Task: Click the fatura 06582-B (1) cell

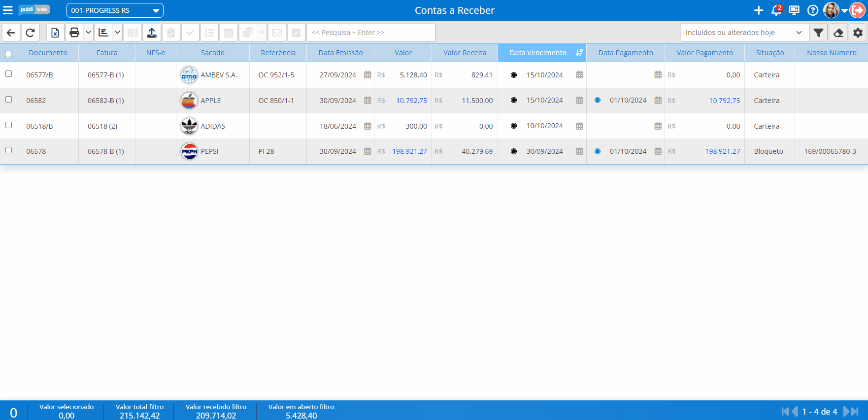Action: coord(106,101)
